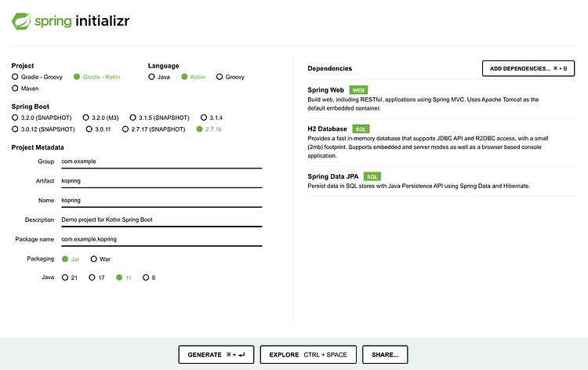Screen dimensions: 588x370
Task: Choose Java version 11
Action: tap(124, 277)
